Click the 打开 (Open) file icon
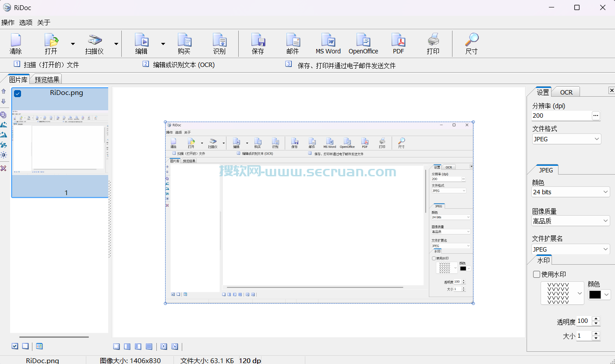Image resolution: width=615 pixels, height=364 pixels. coord(51,40)
